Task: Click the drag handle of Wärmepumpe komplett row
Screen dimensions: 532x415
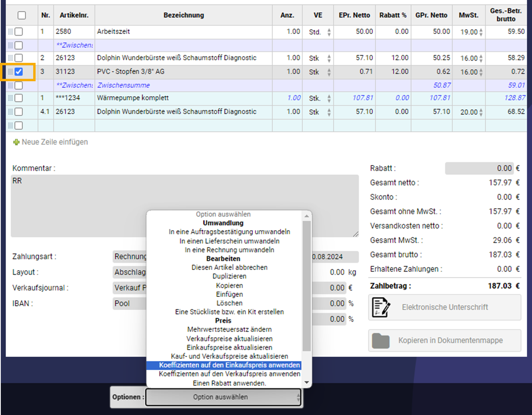Action: [x=10, y=98]
